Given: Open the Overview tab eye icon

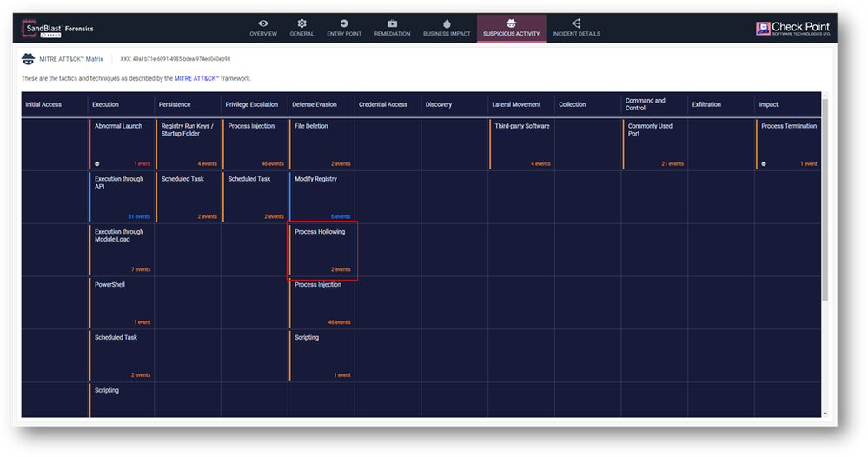Looking at the screenshot, I should 263,23.
